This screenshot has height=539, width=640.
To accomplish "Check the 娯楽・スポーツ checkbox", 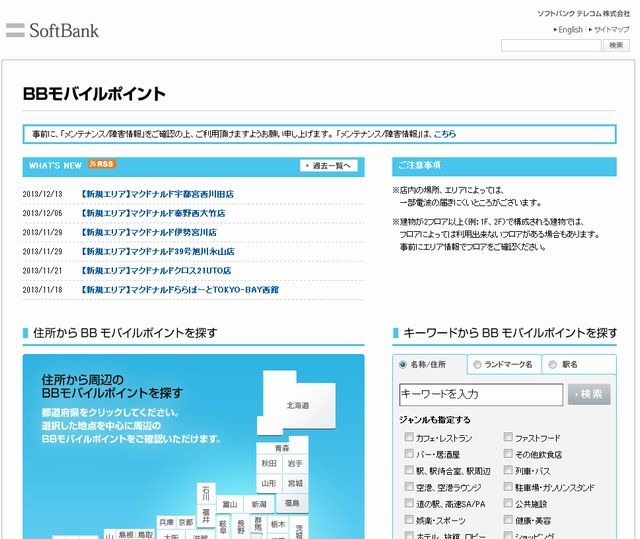I will [x=409, y=519].
